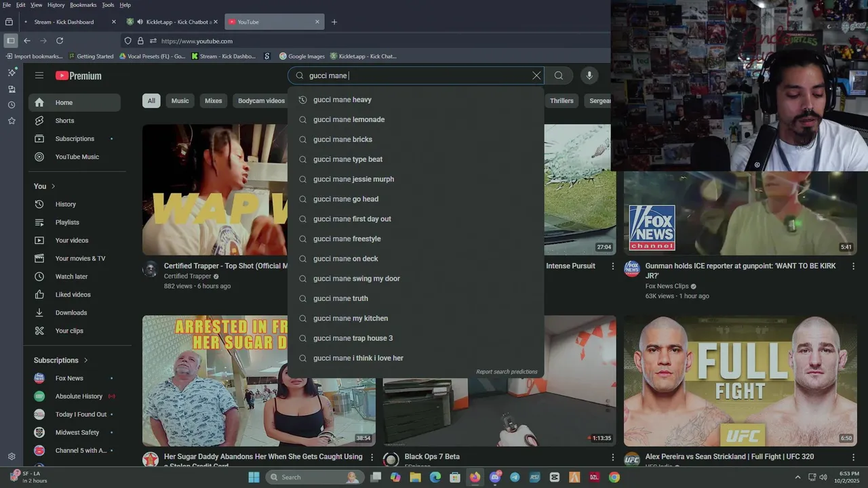
Task: Choose suggestion 'gucci mane bricks'
Action: [416, 140]
